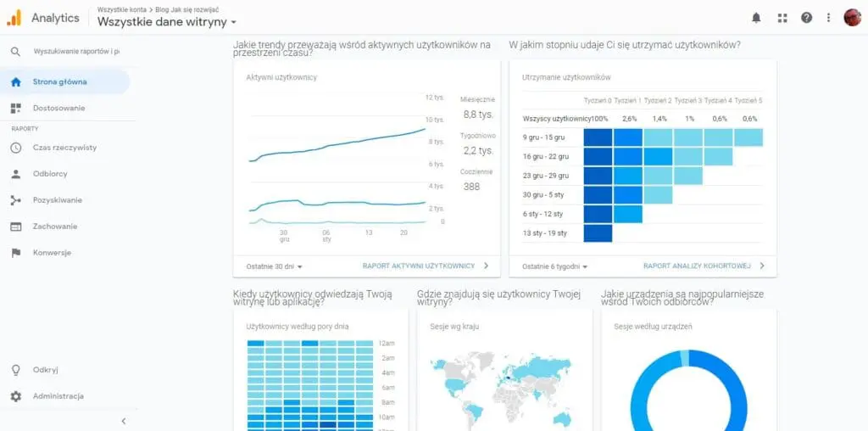Open Raport Analizy Kohortowej link
868x431 pixels.
click(697, 266)
